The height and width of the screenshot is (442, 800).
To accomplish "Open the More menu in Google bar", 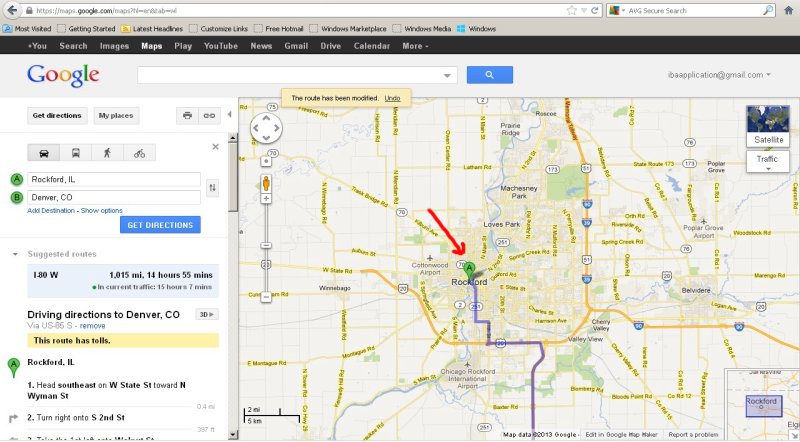I will [x=415, y=46].
